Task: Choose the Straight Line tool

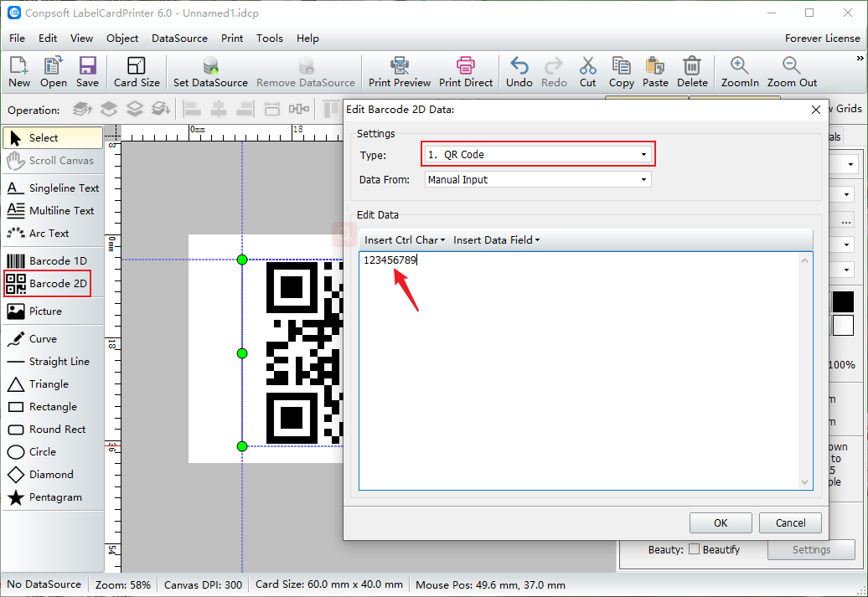Action: [x=53, y=362]
